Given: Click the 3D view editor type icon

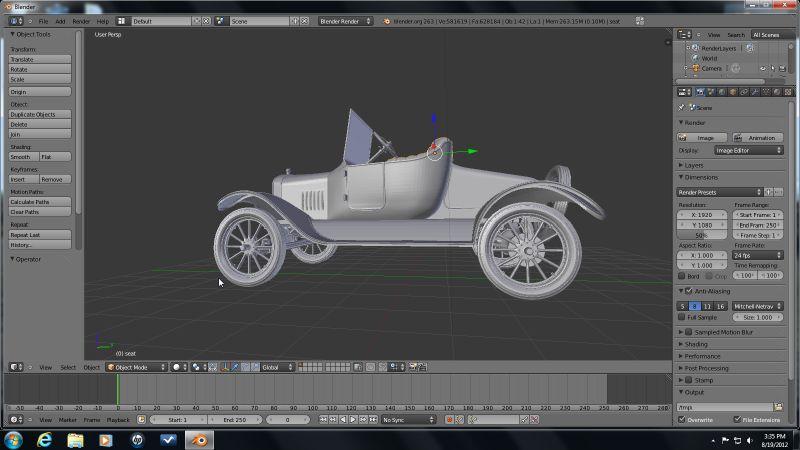Looking at the screenshot, I should [14, 367].
